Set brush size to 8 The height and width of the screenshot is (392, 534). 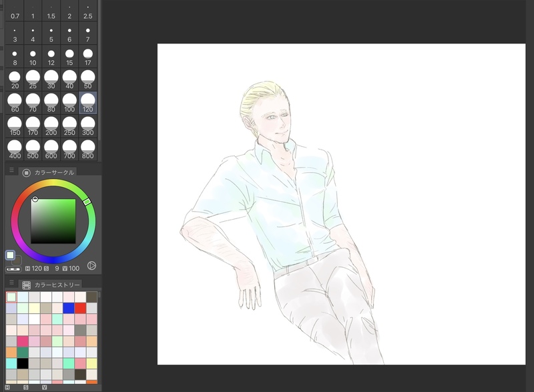pos(15,57)
